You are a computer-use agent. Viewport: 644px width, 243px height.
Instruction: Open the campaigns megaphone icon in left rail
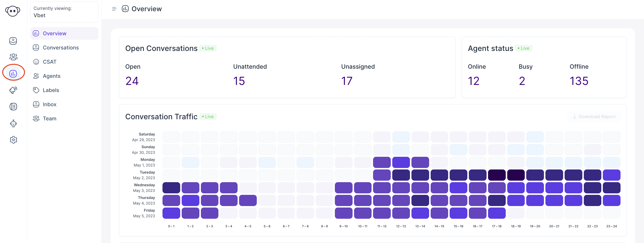pos(13,90)
